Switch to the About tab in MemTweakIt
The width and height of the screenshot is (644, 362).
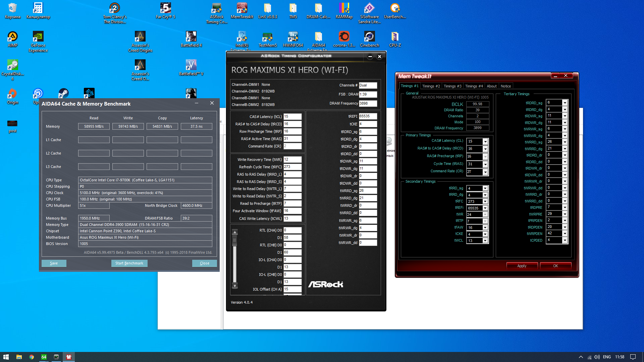pos(491,86)
